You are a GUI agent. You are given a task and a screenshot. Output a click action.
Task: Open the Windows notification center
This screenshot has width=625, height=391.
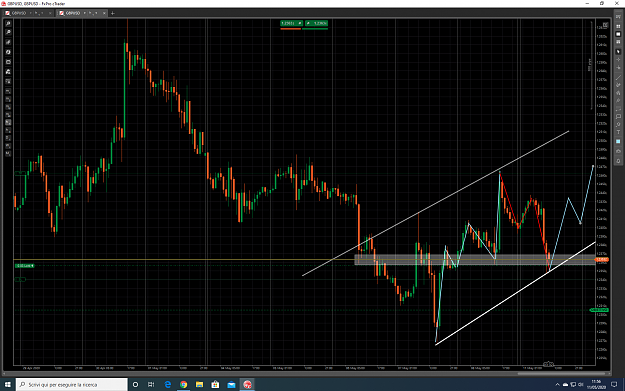[614, 385]
